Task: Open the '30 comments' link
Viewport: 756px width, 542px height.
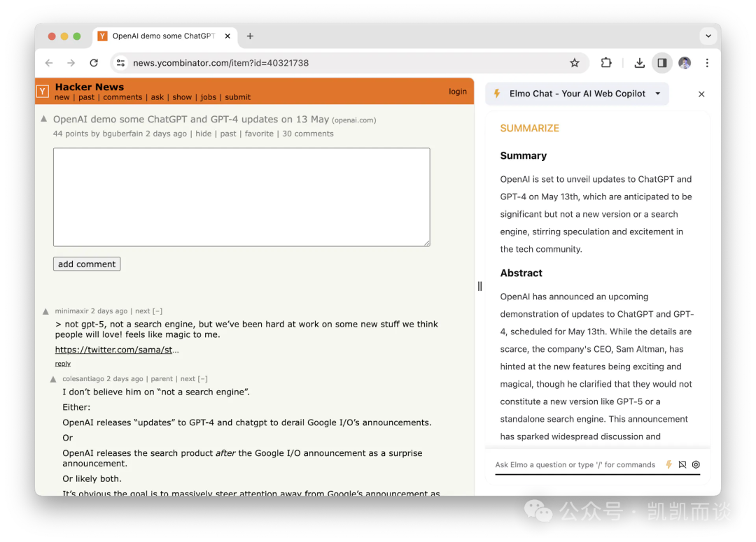Action: 307,134
